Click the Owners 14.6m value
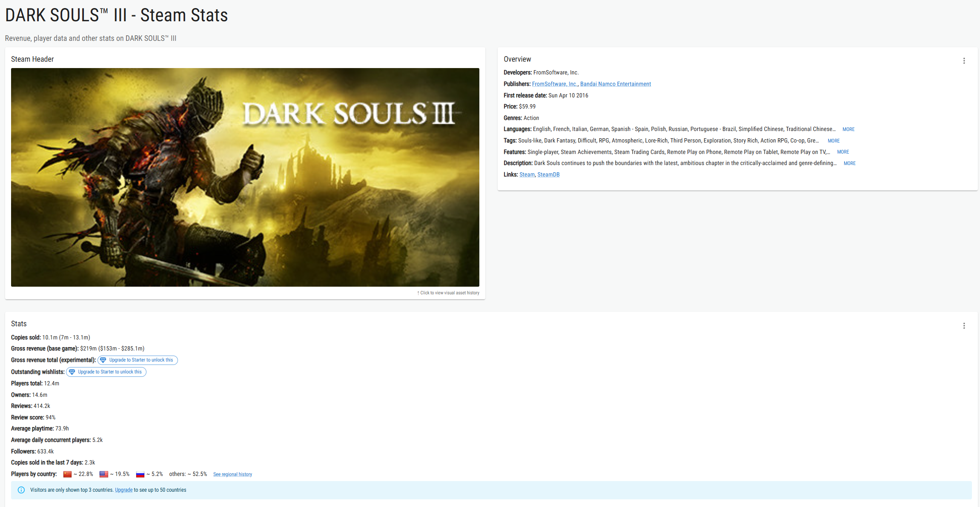Screen dimensions: 980x507 pyautogui.click(x=40, y=395)
